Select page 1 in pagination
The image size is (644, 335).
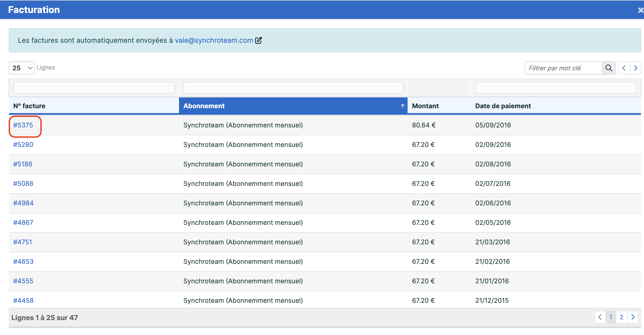coord(611,317)
